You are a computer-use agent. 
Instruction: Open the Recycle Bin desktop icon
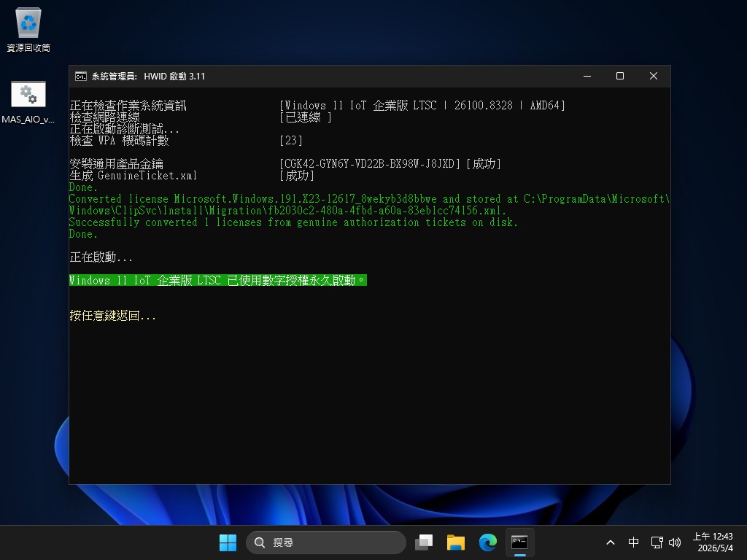(x=28, y=29)
